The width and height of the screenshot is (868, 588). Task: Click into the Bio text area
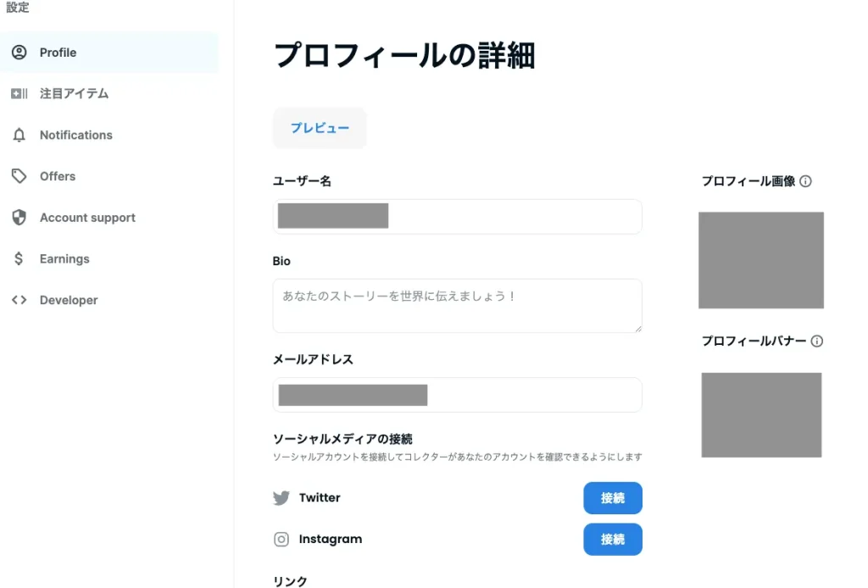pyautogui.click(x=457, y=306)
